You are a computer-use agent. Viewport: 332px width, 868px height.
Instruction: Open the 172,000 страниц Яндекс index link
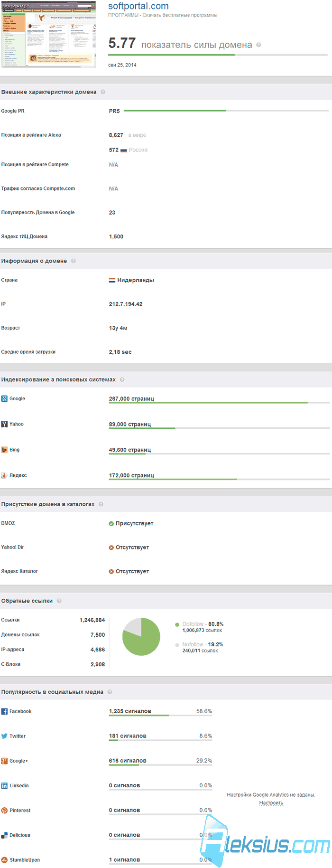coord(131,476)
